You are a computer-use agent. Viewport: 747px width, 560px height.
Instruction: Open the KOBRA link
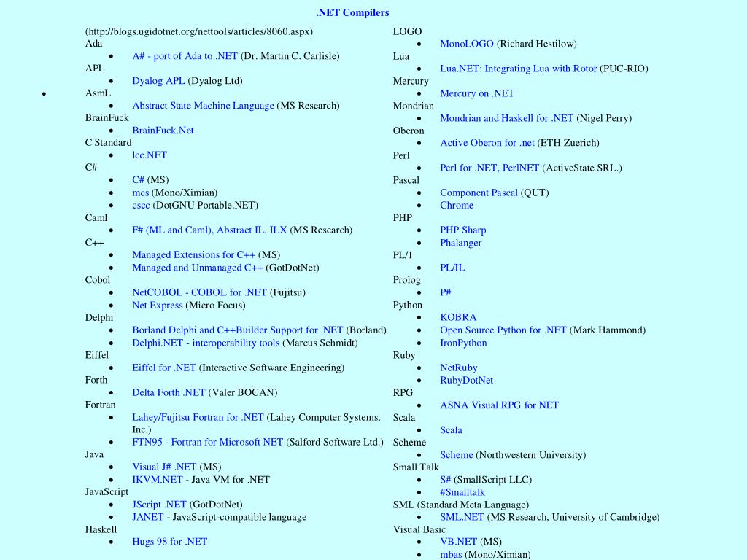(458, 317)
